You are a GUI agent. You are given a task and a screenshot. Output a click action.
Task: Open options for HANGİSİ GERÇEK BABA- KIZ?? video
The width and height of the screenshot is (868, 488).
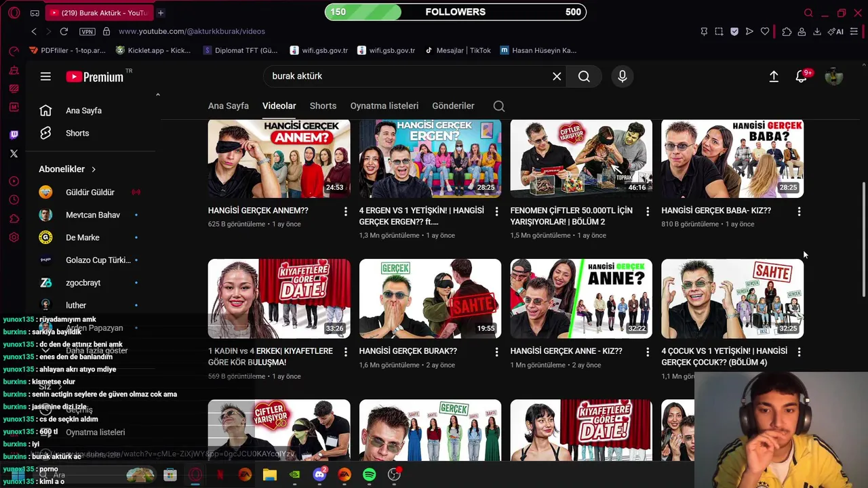799,211
